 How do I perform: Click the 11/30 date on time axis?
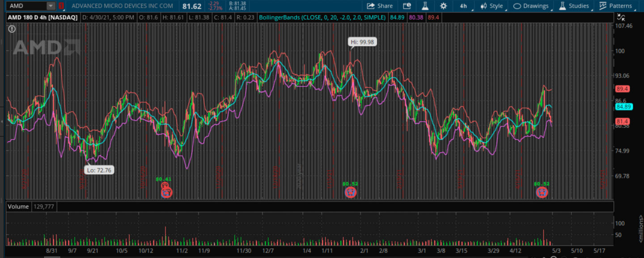244,250
